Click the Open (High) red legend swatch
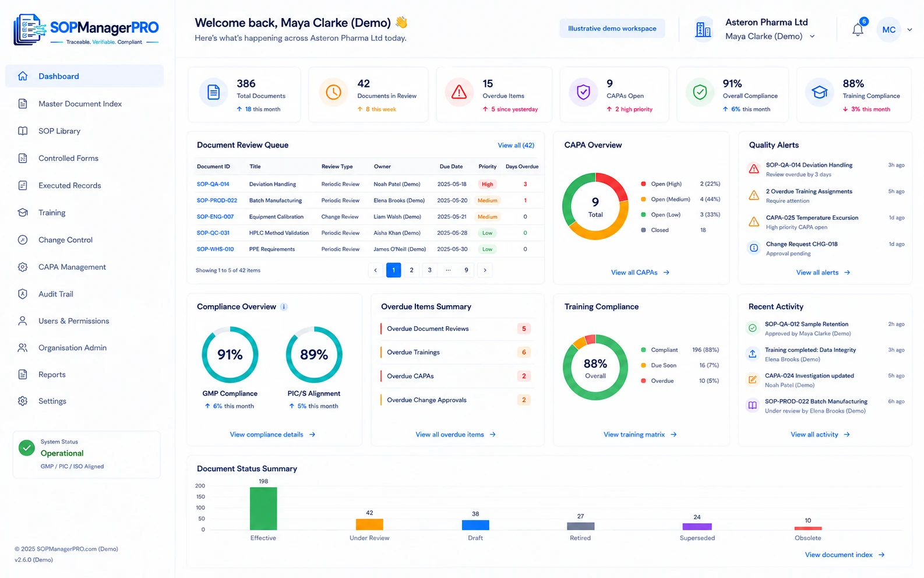The image size is (924, 578). point(643,184)
